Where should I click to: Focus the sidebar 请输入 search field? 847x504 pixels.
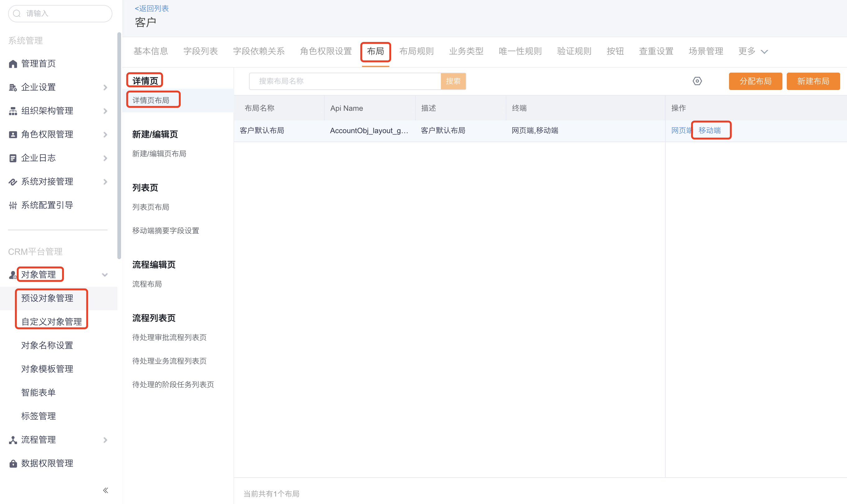tap(60, 14)
